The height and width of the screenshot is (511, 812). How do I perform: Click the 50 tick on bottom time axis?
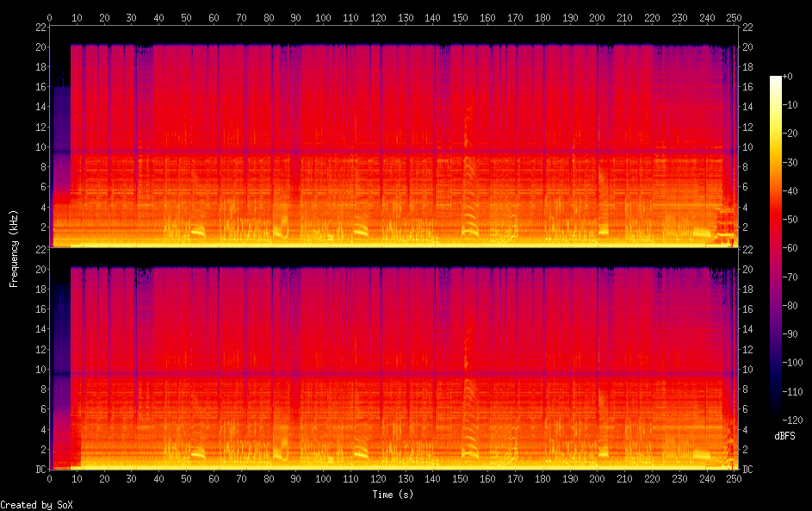(187, 477)
